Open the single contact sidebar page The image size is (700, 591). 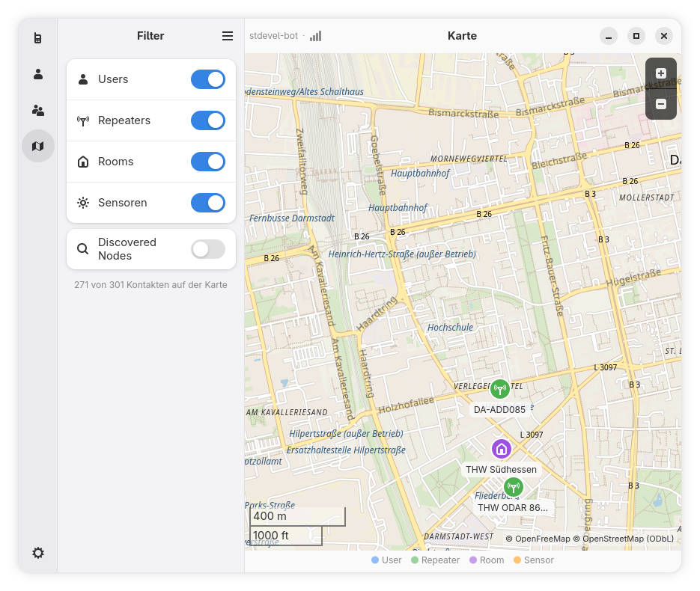point(38,74)
